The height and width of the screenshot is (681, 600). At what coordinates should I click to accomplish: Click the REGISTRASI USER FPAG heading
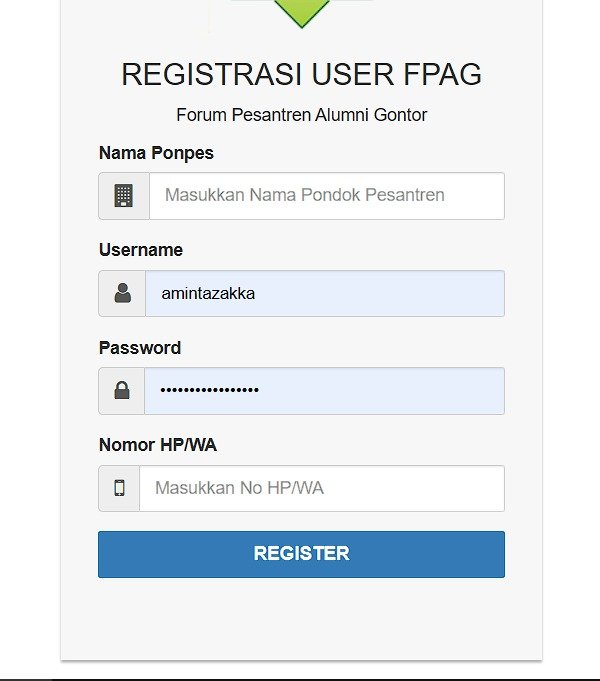click(x=301, y=74)
